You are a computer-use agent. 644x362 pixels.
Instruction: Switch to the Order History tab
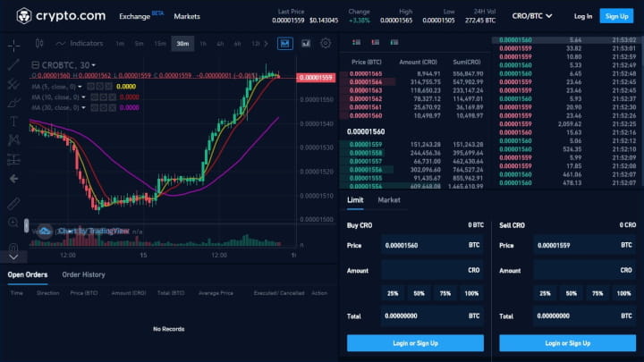coord(83,274)
